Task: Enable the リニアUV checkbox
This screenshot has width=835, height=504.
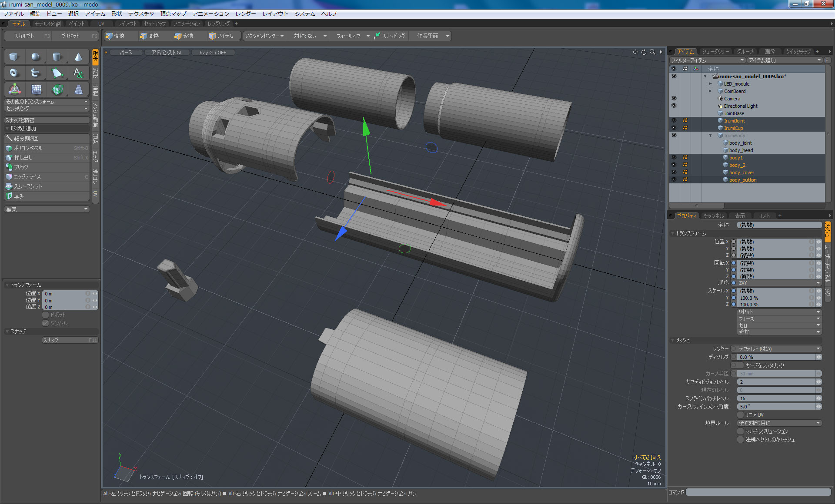Action: coord(740,415)
